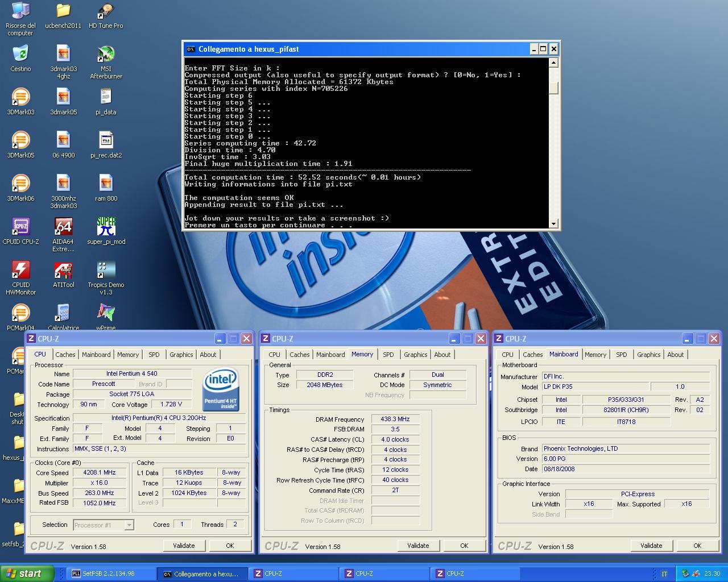Click Validate in middle CPU-Z window
The width and height of the screenshot is (728, 582).
pyautogui.click(x=418, y=546)
